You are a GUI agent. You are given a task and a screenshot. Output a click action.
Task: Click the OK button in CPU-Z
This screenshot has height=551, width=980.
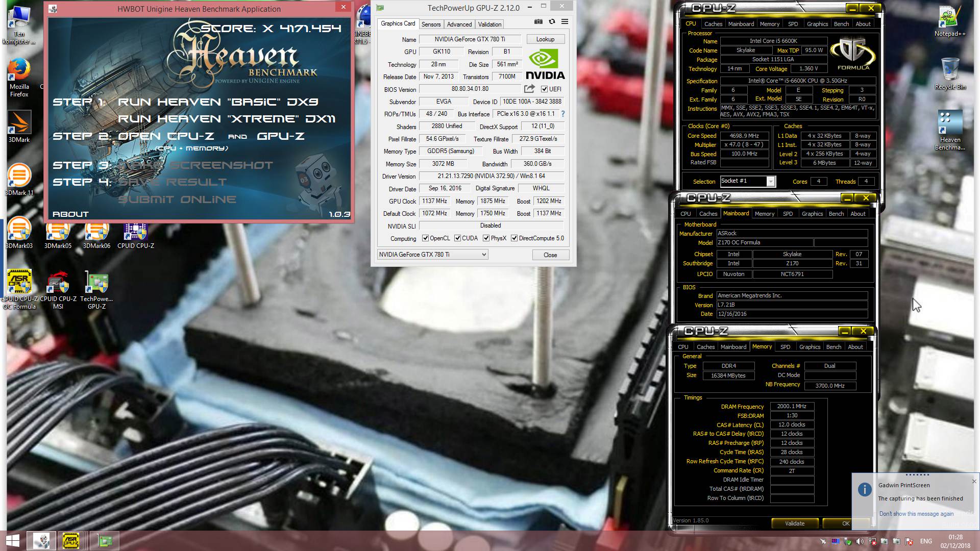tap(846, 523)
